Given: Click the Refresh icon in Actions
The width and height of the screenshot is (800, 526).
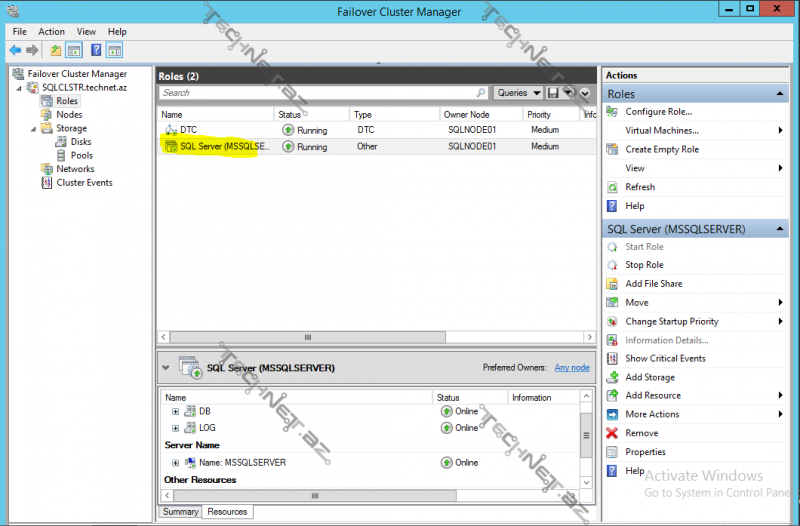Looking at the screenshot, I should point(612,187).
